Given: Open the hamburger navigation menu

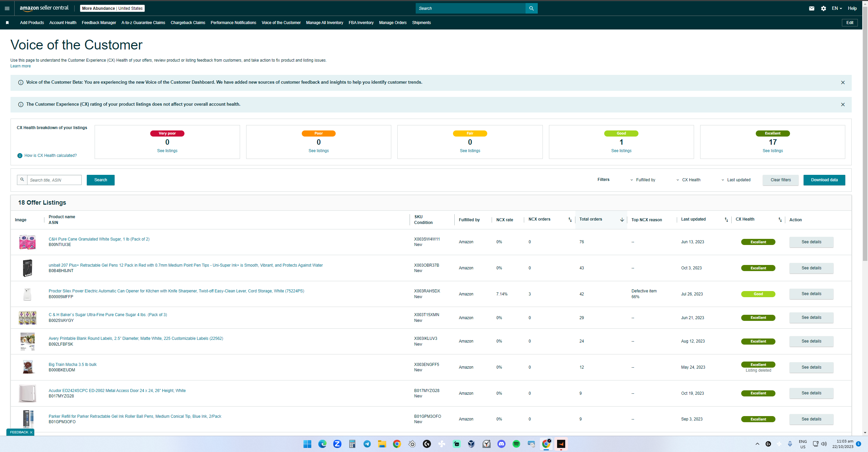Looking at the screenshot, I should [7, 8].
